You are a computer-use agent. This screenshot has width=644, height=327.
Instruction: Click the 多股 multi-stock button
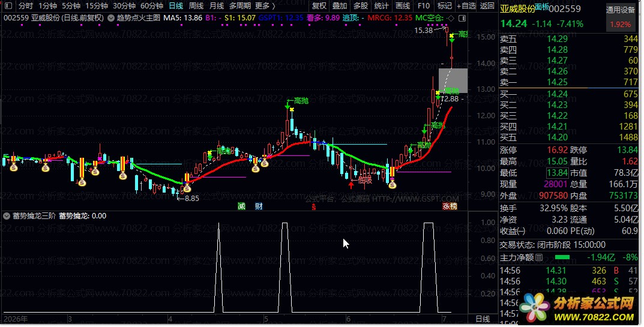(x=361, y=6)
